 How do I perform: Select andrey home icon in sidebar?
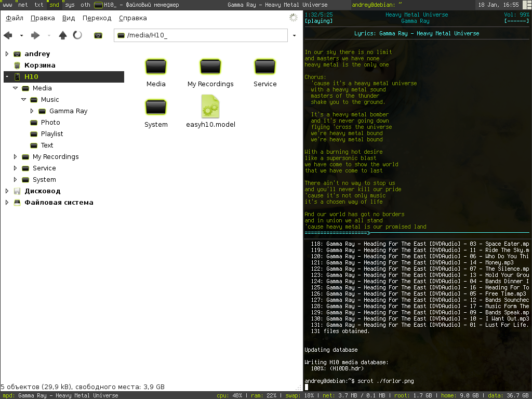(17, 54)
